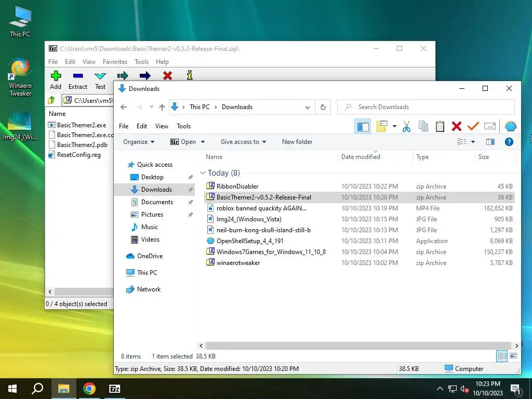Select Documents in the navigation pane
Screen dimensions: 532x399
(157, 202)
